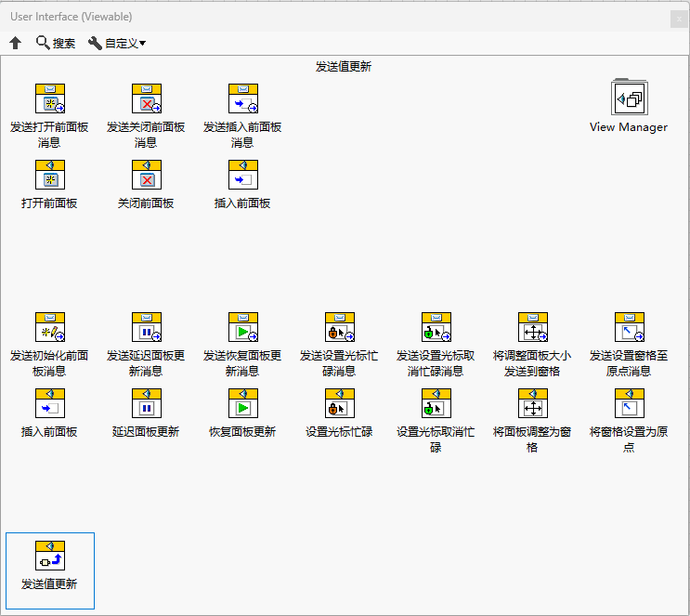Select 发送插入前面板消息 icon
Viewport: 690px width, 616px height.
pos(243,98)
